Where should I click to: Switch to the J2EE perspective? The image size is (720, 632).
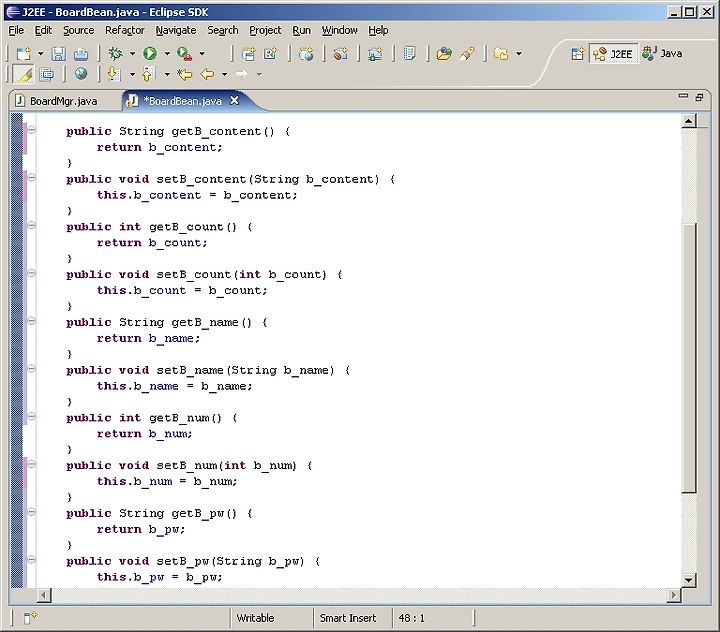[x=613, y=54]
